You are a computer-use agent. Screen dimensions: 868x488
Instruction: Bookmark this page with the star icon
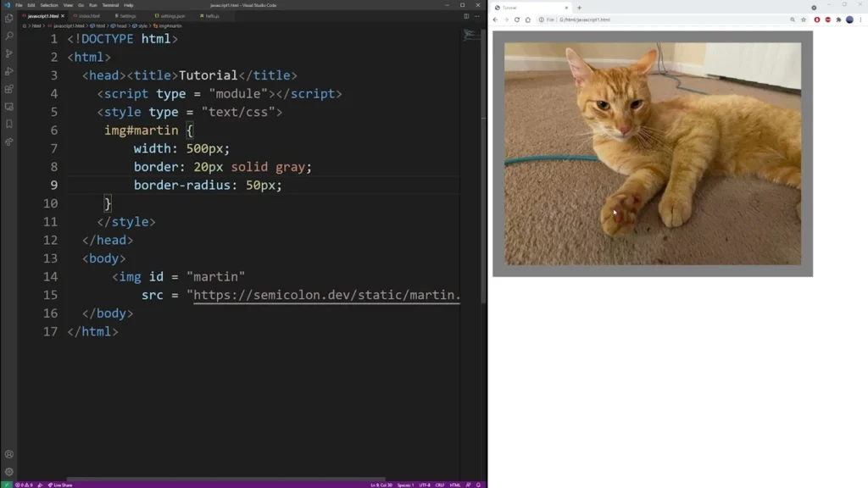[803, 19]
